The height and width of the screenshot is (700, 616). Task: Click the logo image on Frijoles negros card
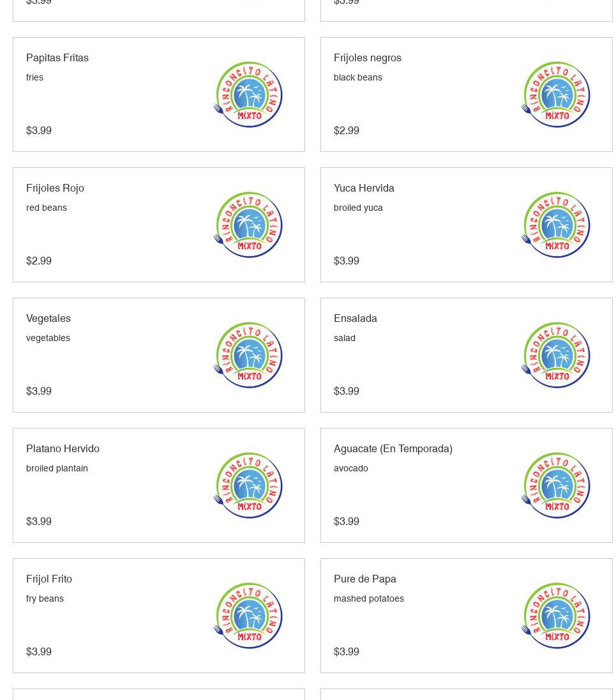click(555, 95)
